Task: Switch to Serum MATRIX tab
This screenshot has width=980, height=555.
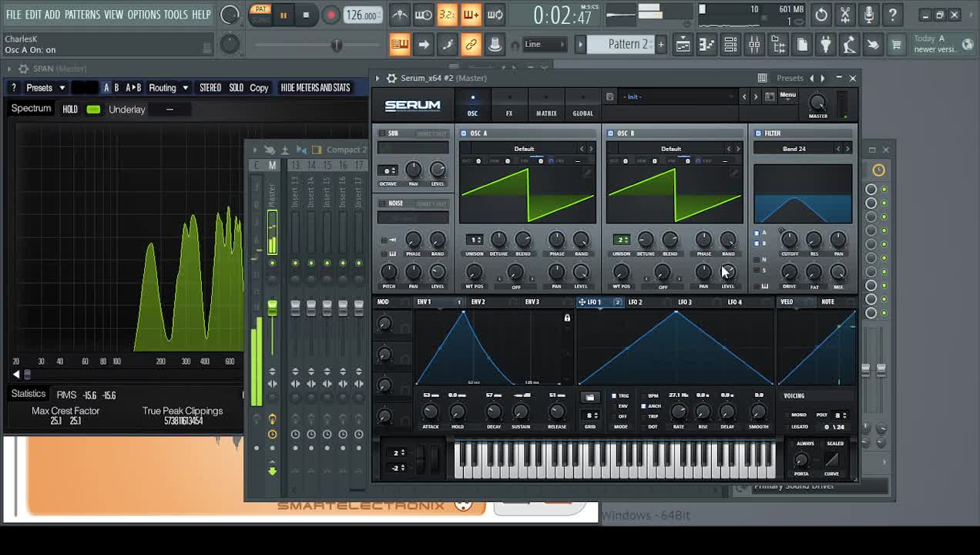Action: 546,106
